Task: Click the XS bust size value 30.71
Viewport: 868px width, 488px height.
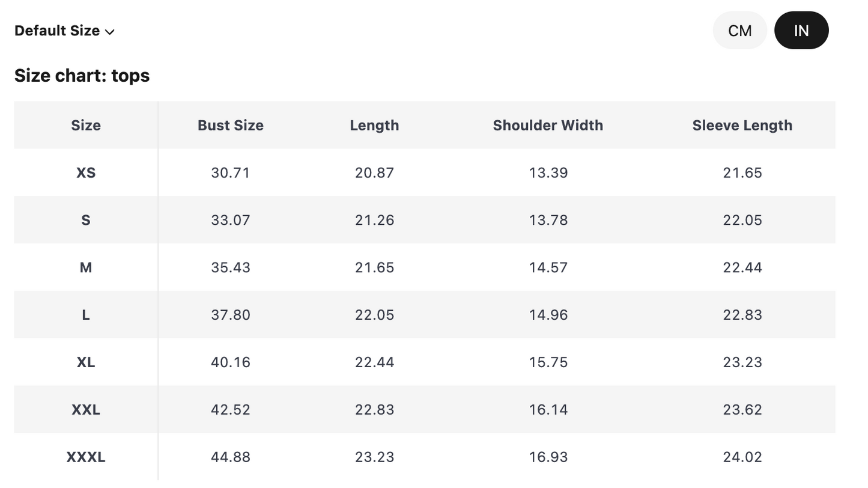Action: coord(231,173)
